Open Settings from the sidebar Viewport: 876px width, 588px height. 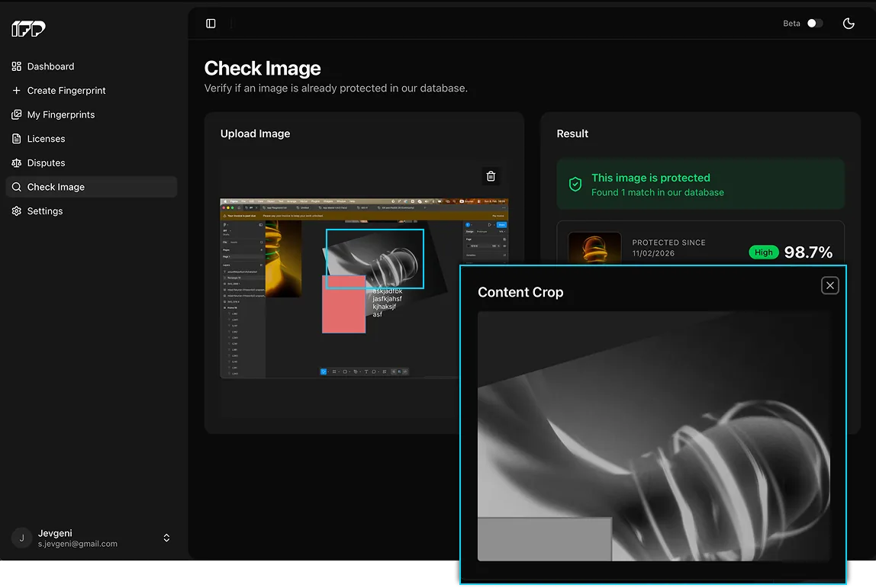[92, 211]
